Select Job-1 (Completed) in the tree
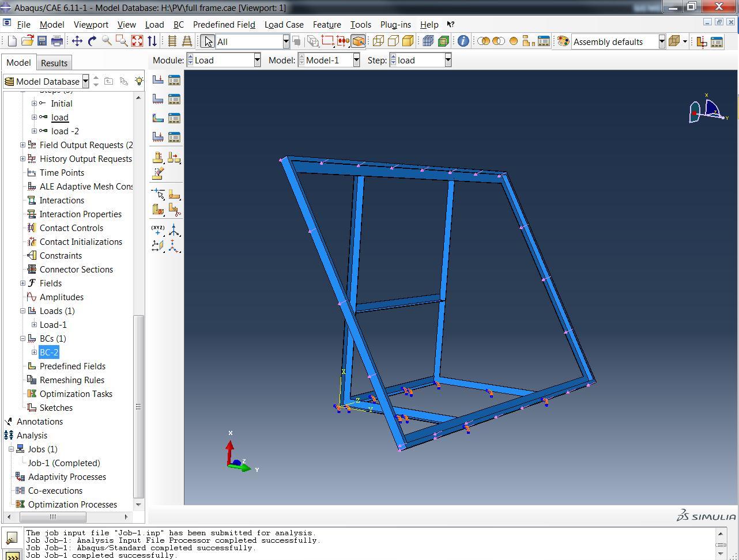The height and width of the screenshot is (560, 739). pos(64,463)
